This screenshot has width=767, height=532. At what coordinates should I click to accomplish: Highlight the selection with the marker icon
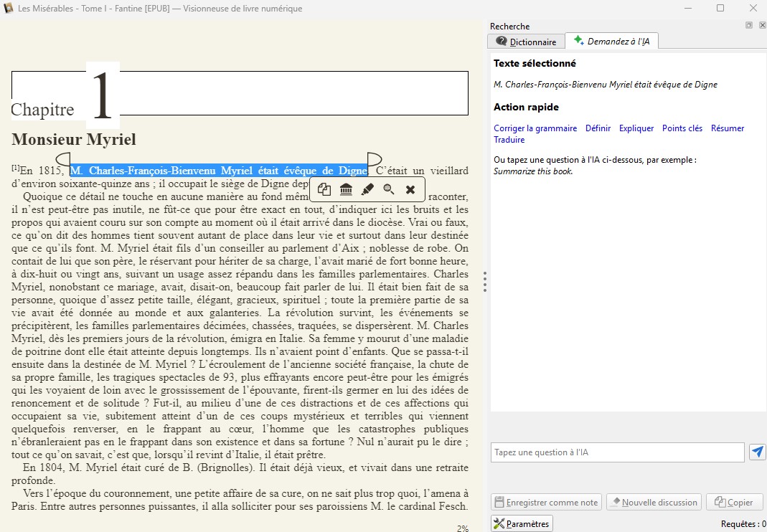point(367,189)
